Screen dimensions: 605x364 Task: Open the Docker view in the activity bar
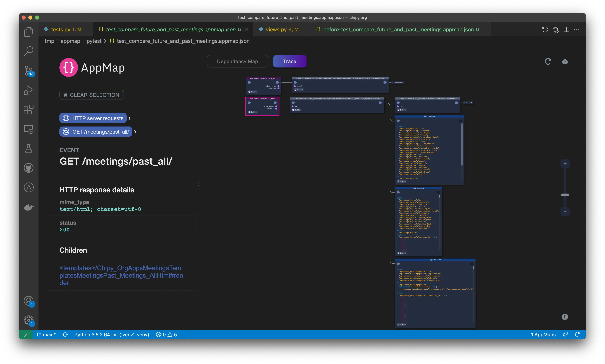29,207
